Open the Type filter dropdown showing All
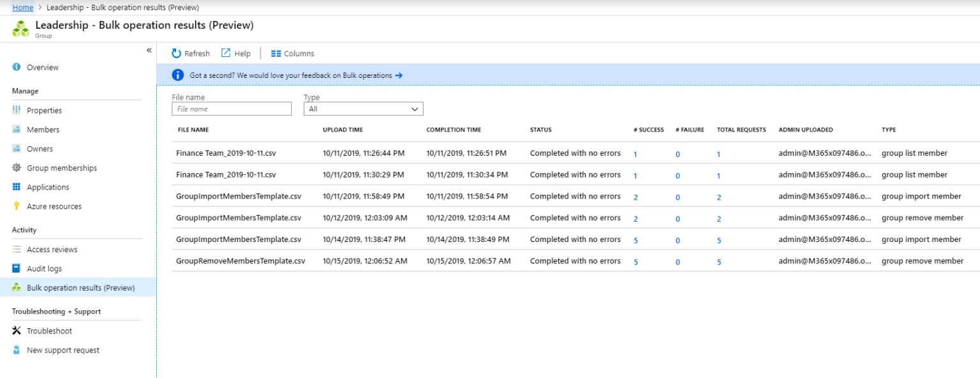Screen dimensions: 980x378 (x=363, y=108)
